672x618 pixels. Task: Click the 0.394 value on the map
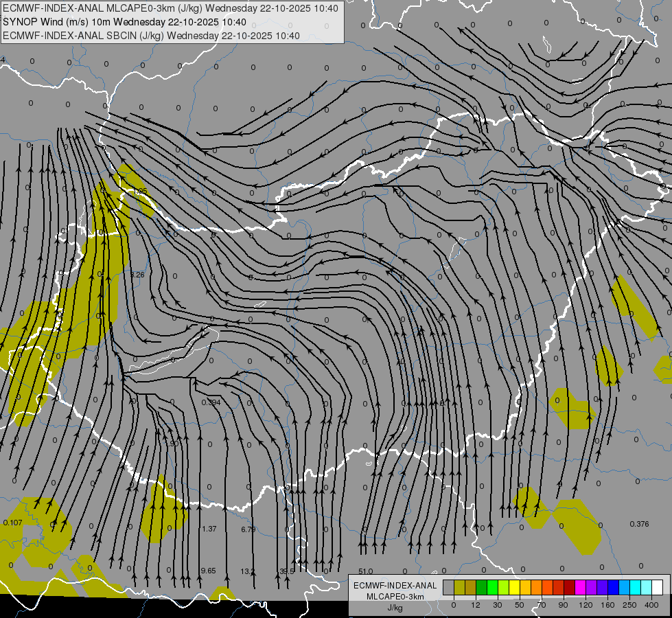tap(211, 402)
